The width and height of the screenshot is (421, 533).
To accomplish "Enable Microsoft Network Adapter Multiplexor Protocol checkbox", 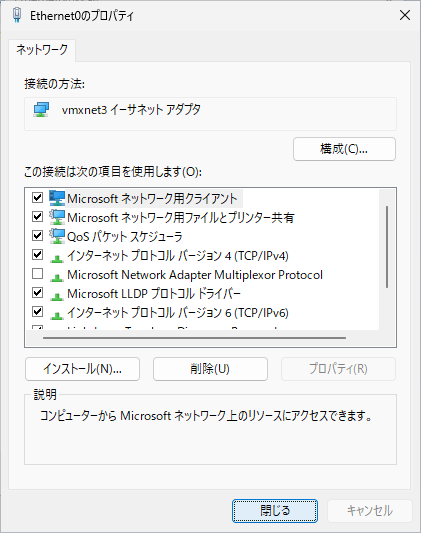I will [37, 274].
